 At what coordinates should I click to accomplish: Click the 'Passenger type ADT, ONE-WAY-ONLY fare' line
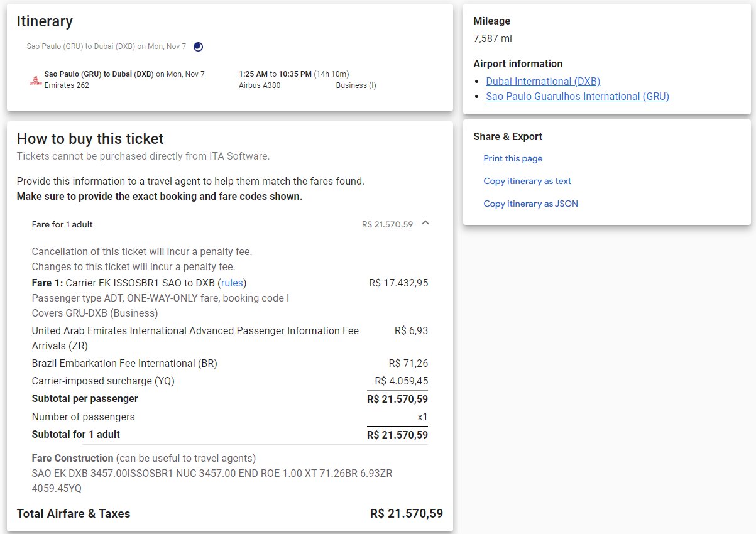[161, 298]
